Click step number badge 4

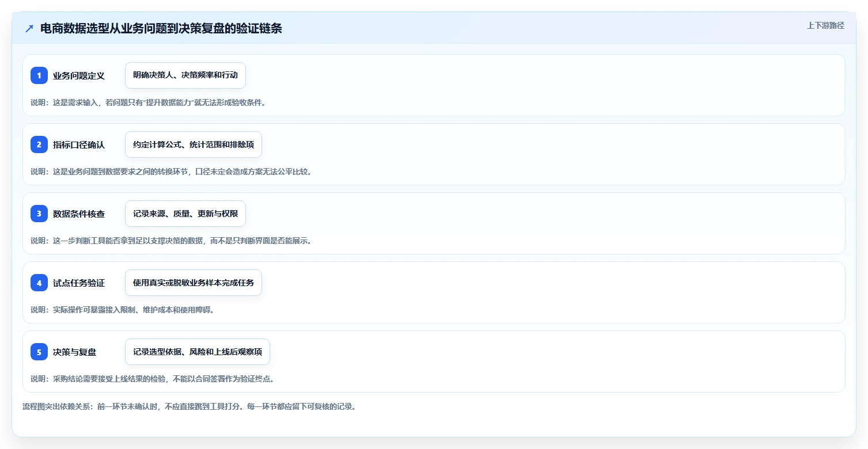(x=39, y=283)
